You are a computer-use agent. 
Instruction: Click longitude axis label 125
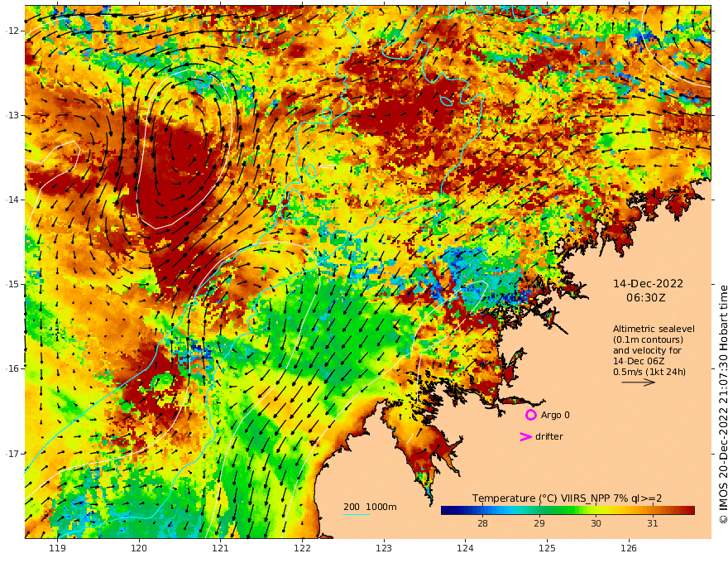pos(547,548)
